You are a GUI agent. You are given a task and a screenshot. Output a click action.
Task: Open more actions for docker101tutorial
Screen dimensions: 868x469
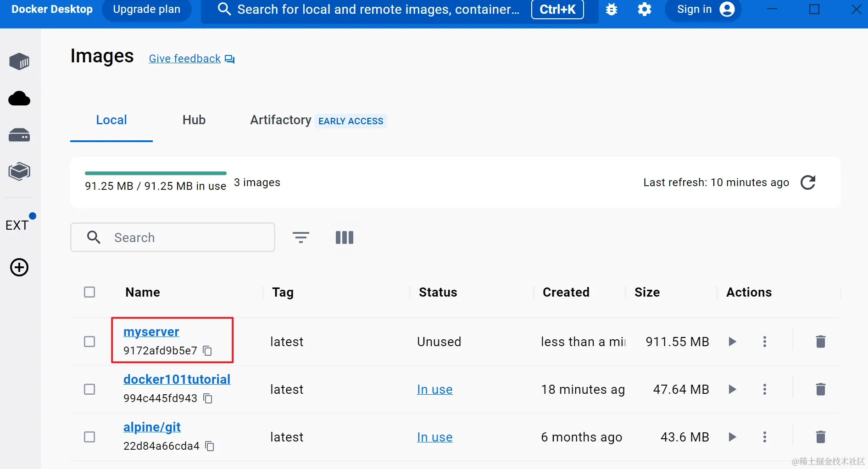coord(764,389)
